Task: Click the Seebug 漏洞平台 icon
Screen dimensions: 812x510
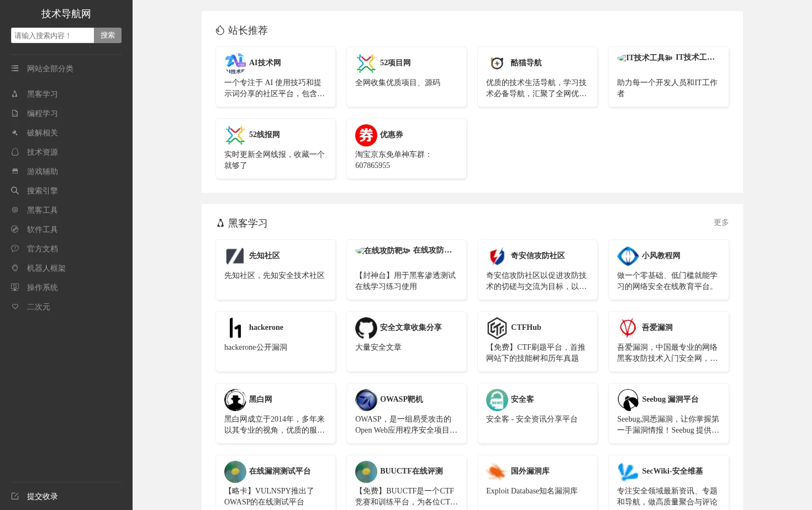Action: coord(628,400)
